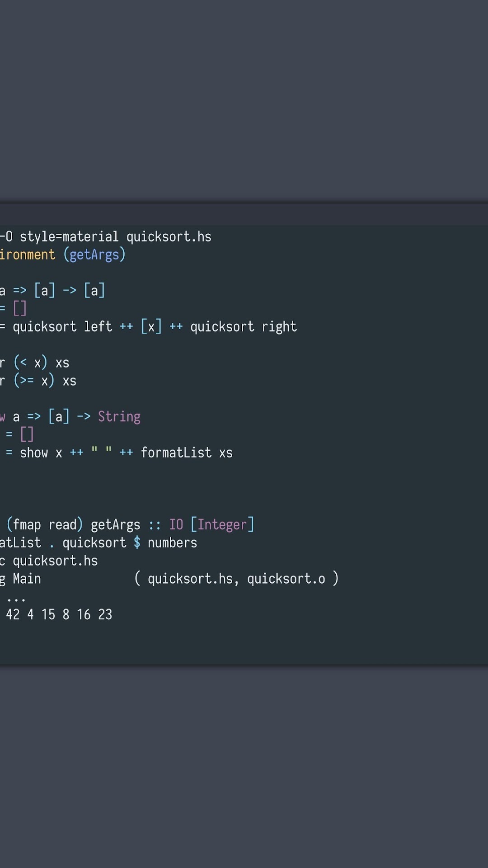Click 'show x' in formatList definition
The height and width of the screenshot is (868, 488).
[41, 453]
